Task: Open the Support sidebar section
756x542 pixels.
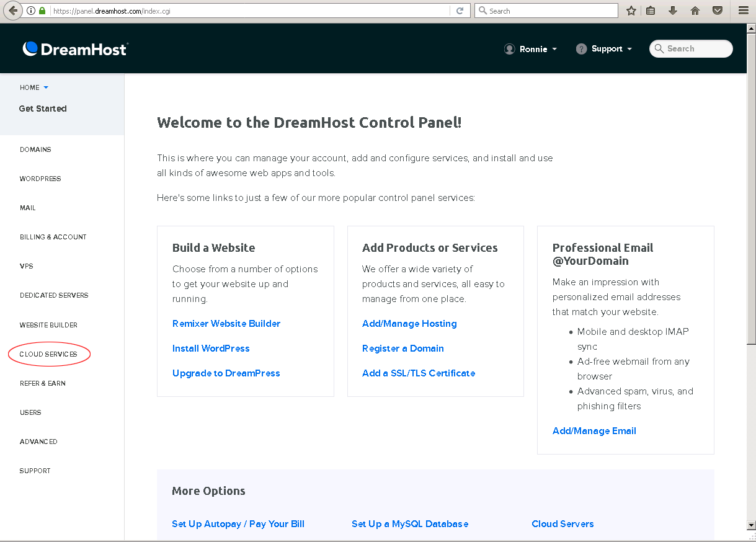Action: click(x=35, y=471)
